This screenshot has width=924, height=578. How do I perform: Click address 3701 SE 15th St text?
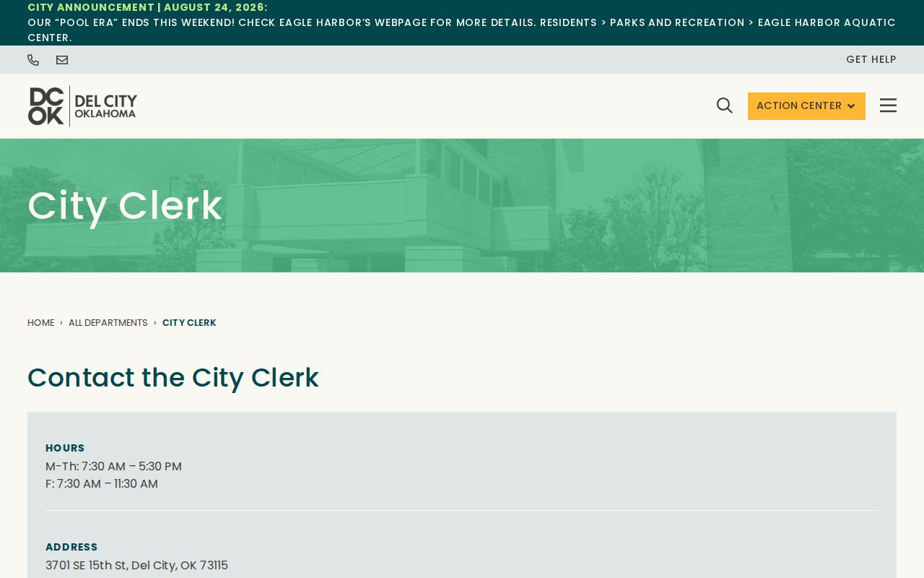pyautogui.click(x=136, y=566)
